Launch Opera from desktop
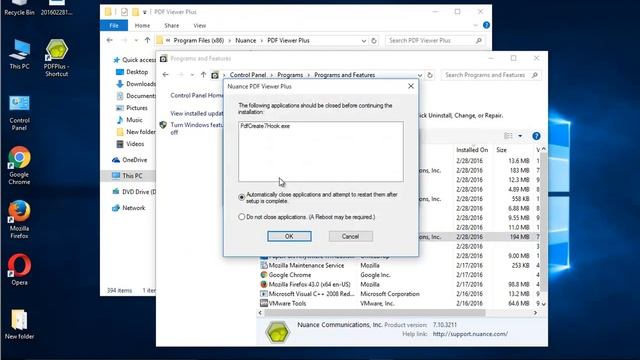 19,269
